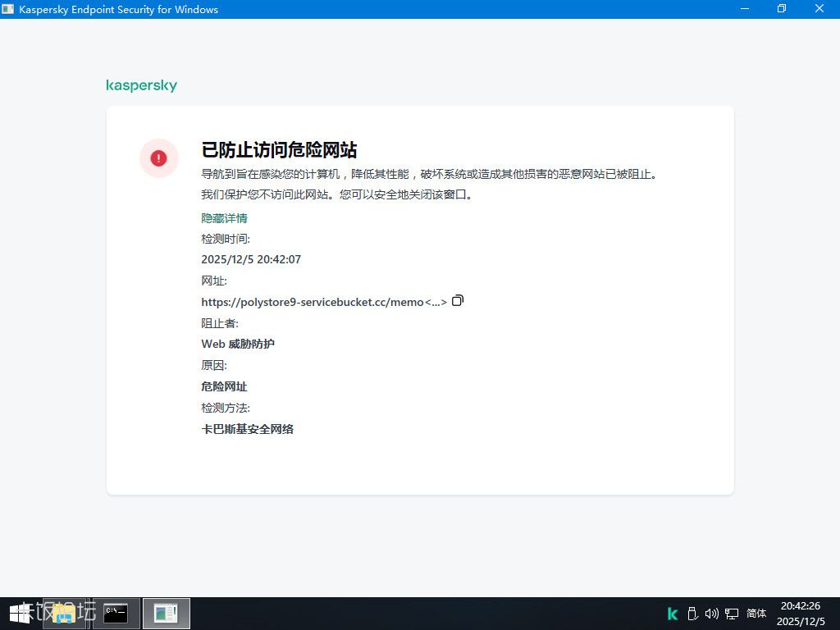840x630 pixels.
Task: Open the Windows Start menu
Action: point(20,613)
